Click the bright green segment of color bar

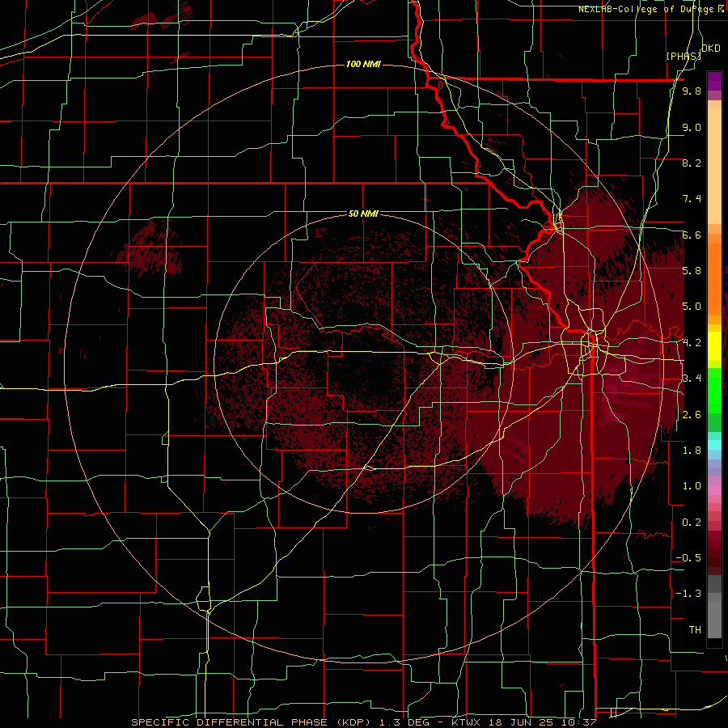pyautogui.click(x=714, y=390)
